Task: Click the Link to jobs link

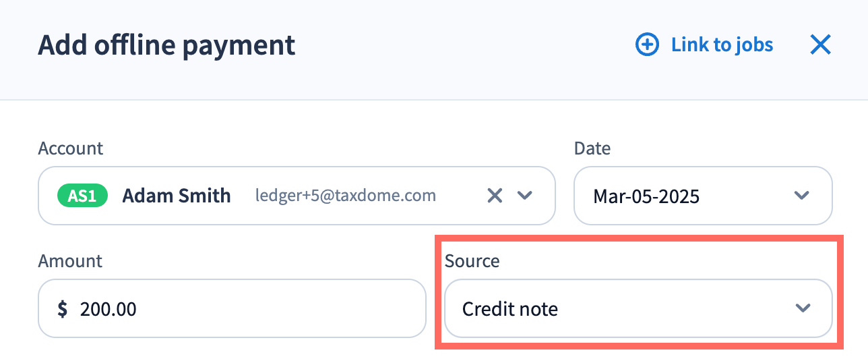Action: [722, 45]
